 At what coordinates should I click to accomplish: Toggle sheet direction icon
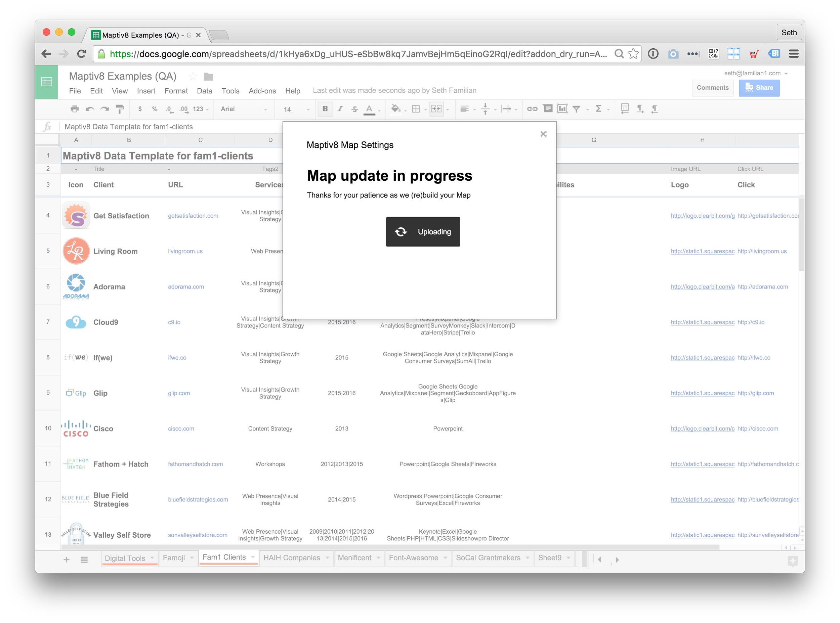[625, 109]
